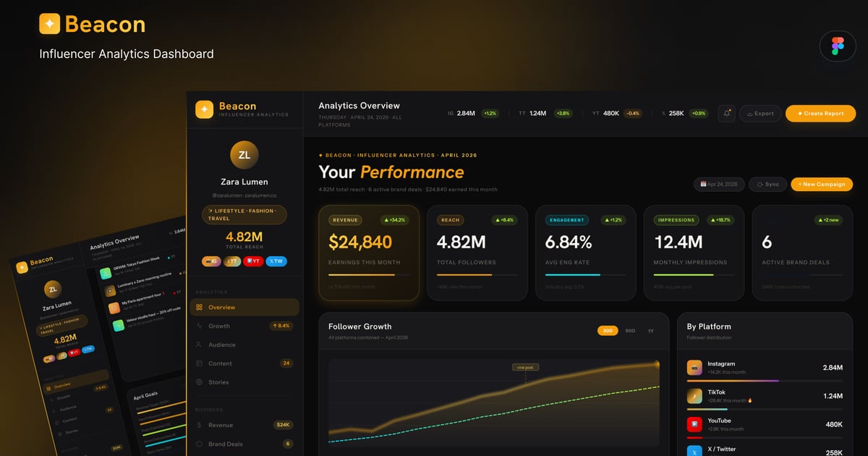Viewport: 868px width, 456px height.
Task: Click the Overview grid icon in main sidebar
Action: [x=200, y=308]
